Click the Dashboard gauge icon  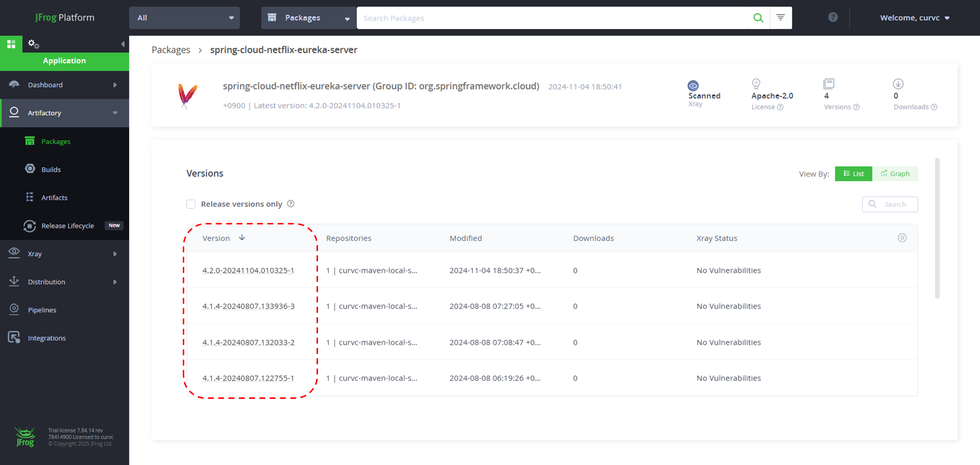point(14,84)
